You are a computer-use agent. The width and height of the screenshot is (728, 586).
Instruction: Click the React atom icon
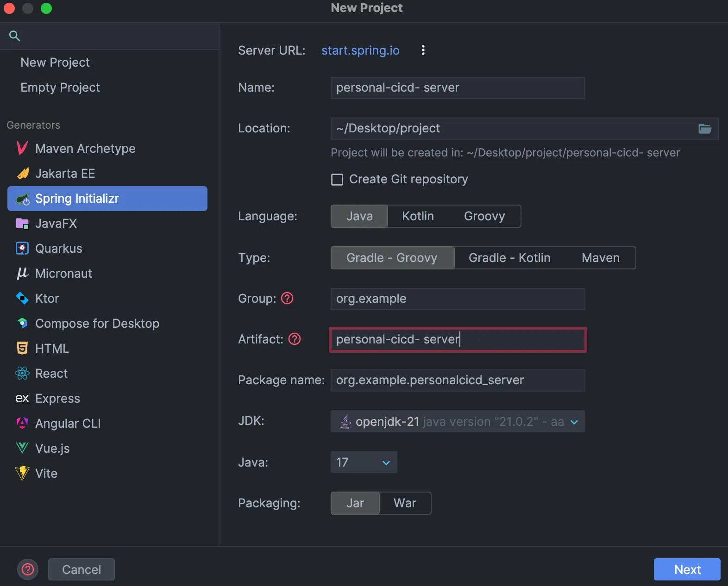click(x=22, y=373)
